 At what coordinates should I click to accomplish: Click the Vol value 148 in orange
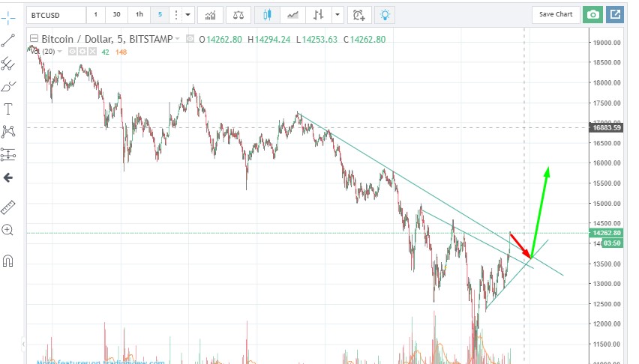(x=121, y=52)
